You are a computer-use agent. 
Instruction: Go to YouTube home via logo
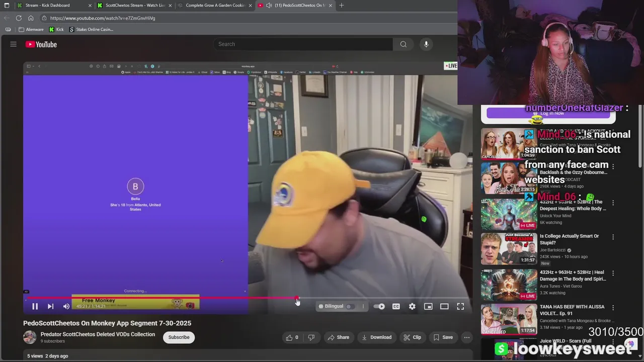tap(41, 44)
